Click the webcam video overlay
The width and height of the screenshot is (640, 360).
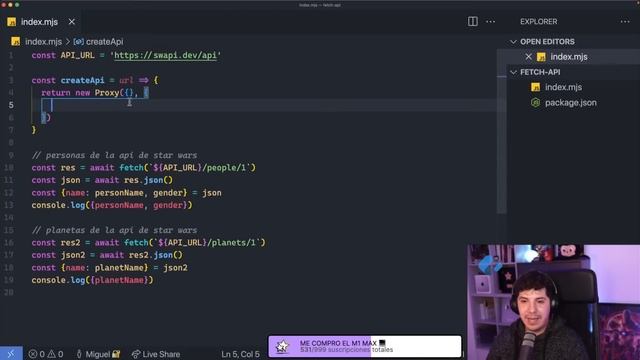tap(553, 302)
